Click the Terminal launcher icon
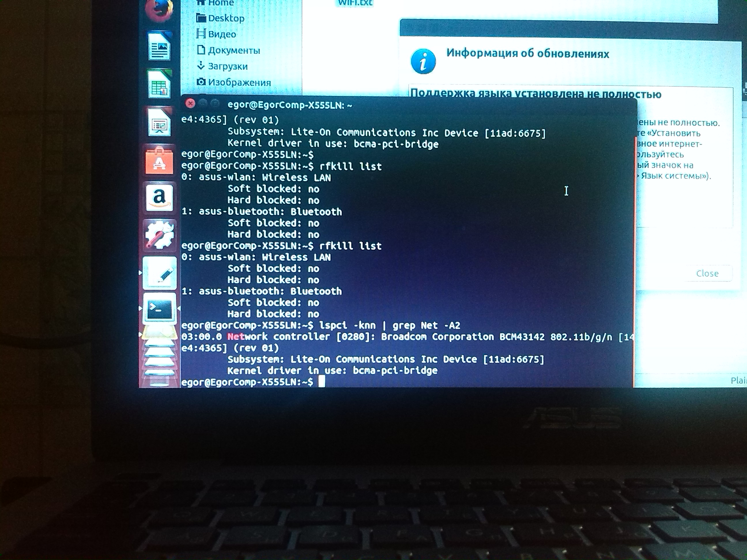 [x=159, y=309]
